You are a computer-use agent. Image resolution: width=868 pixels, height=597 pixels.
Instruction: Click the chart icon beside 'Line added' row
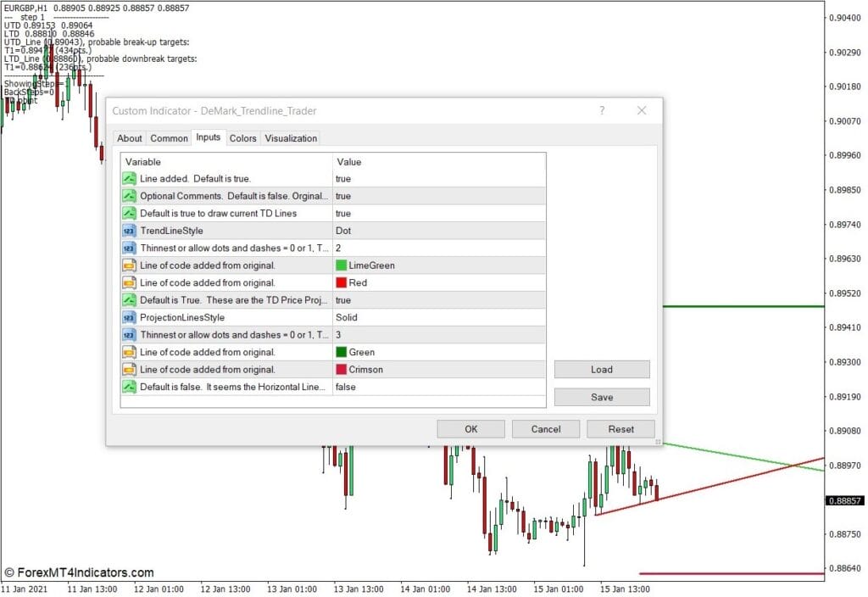129,178
